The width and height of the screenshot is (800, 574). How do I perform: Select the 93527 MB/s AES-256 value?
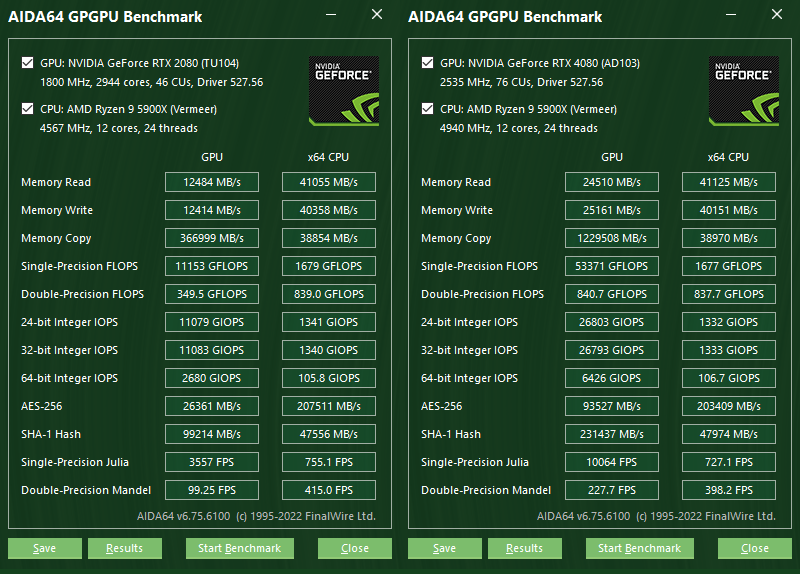coord(612,407)
